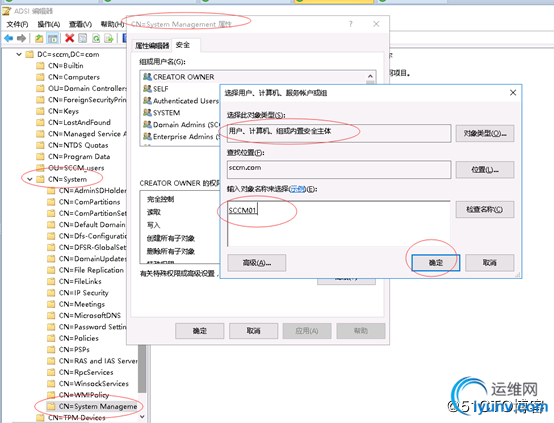554x423 pixels.
Task: Click the sccm.com location field
Action: (339, 170)
